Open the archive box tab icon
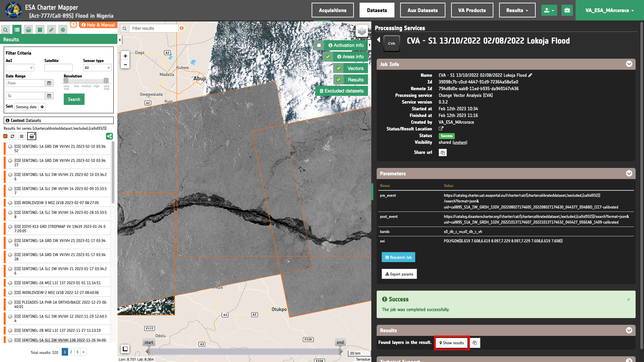Viewport: 644px width, 362px height. 40,30
